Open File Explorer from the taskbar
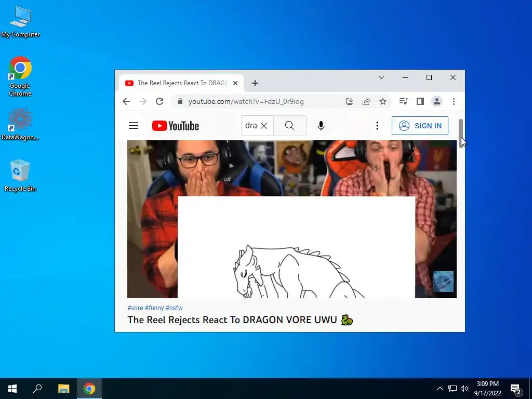This screenshot has height=399, width=532. click(x=63, y=389)
